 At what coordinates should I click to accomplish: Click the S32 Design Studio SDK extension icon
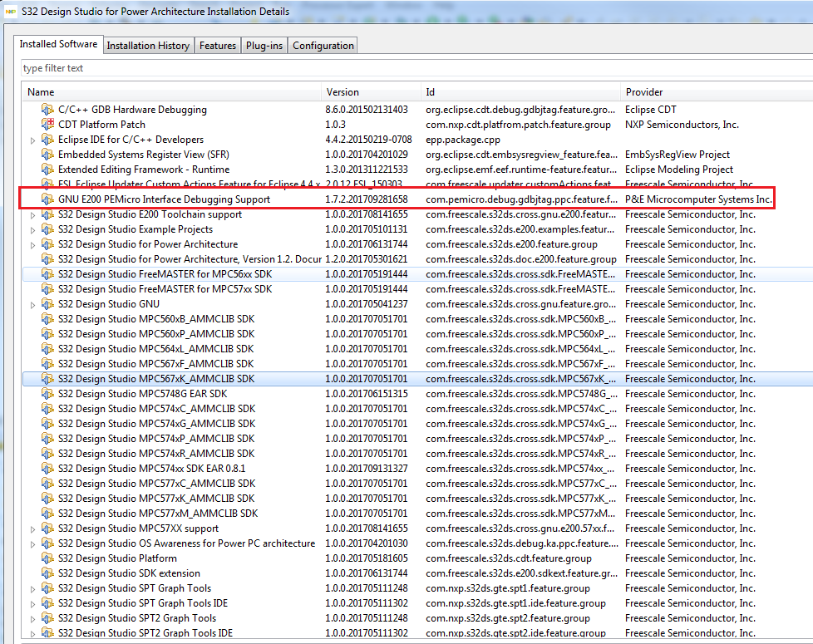(x=47, y=573)
